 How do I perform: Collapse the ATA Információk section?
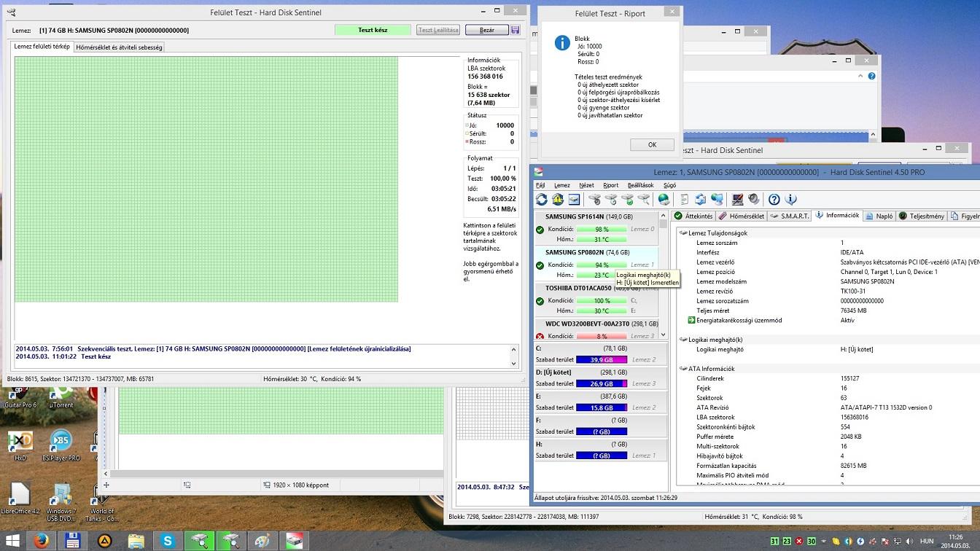682,369
